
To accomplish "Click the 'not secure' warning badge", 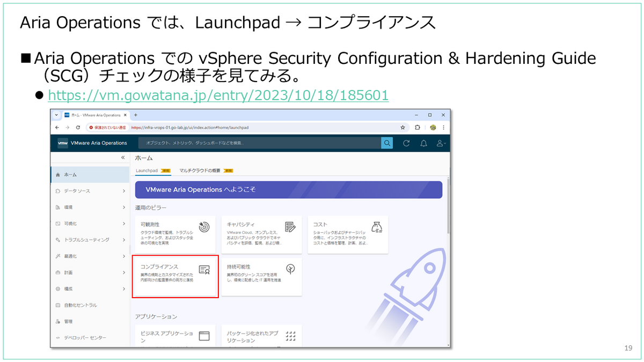I will pos(107,128).
